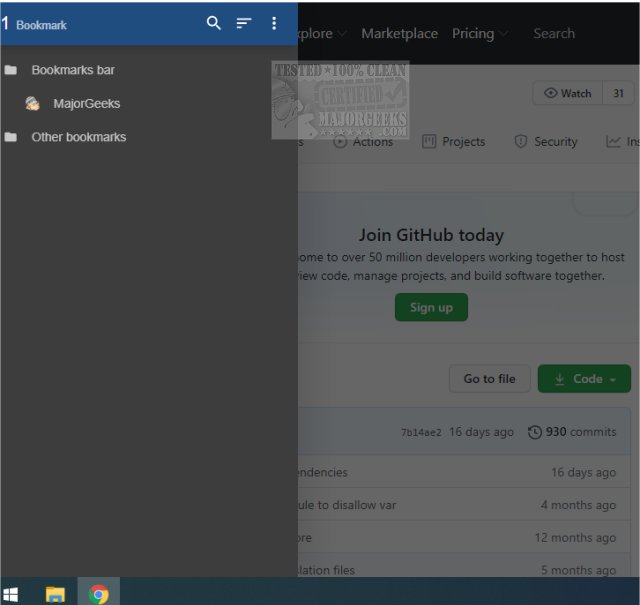Switch to the Security tab
Viewport: 640px width, 605px height.
[x=546, y=142]
